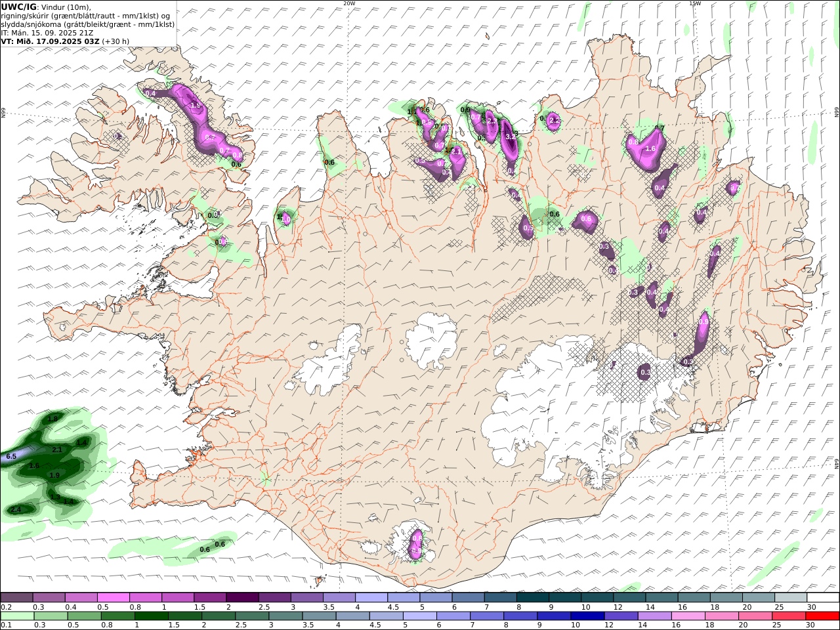Click the lilac 14 swatch in bottom scale

[654, 616]
